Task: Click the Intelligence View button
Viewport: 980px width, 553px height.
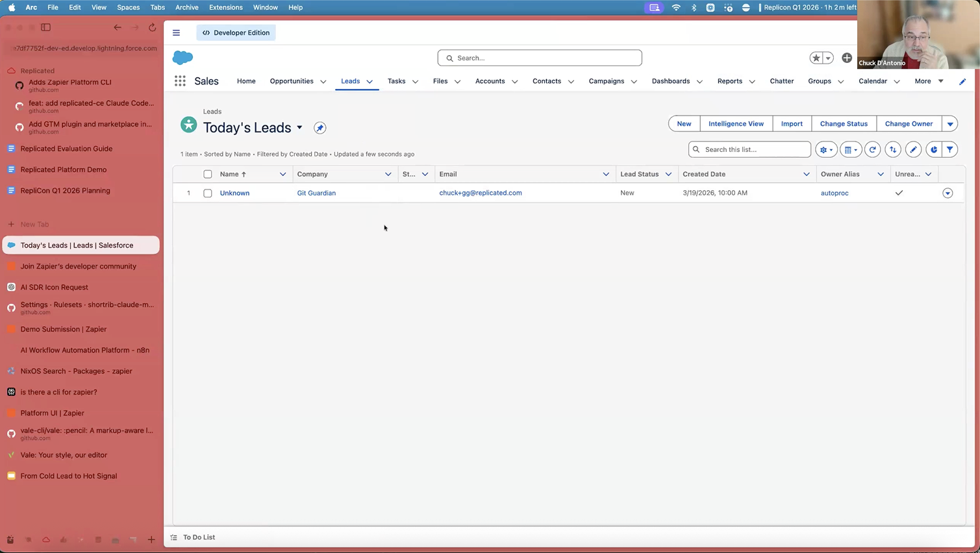Action: (x=736, y=124)
